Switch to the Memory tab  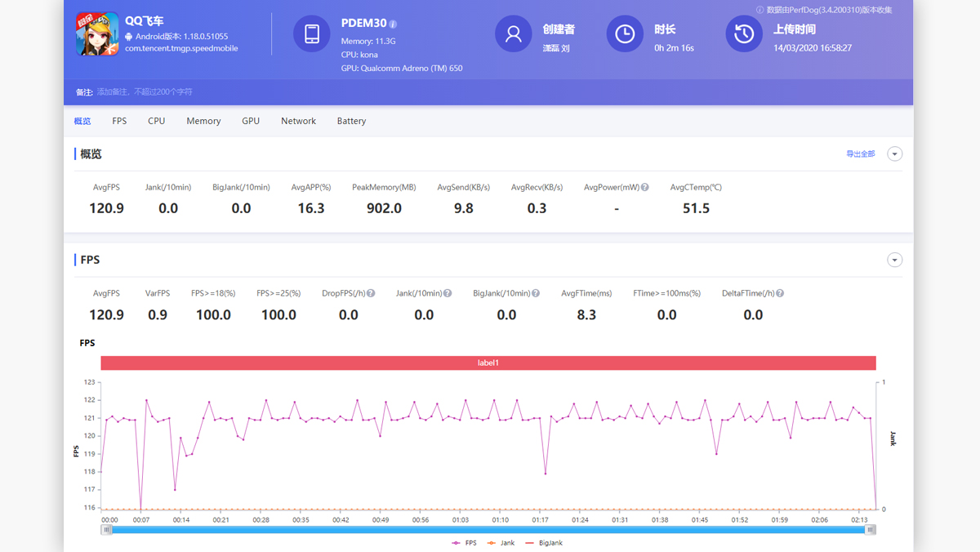tap(203, 121)
